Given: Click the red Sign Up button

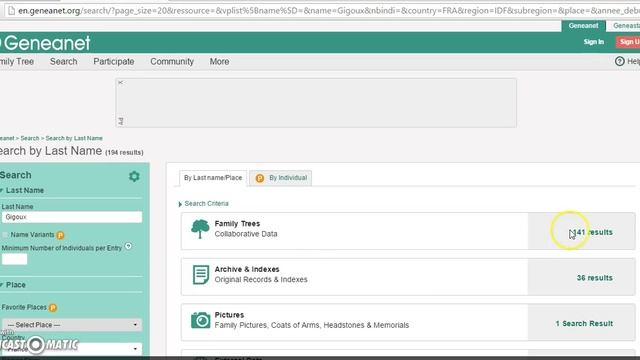Looking at the screenshot, I should [x=629, y=42].
